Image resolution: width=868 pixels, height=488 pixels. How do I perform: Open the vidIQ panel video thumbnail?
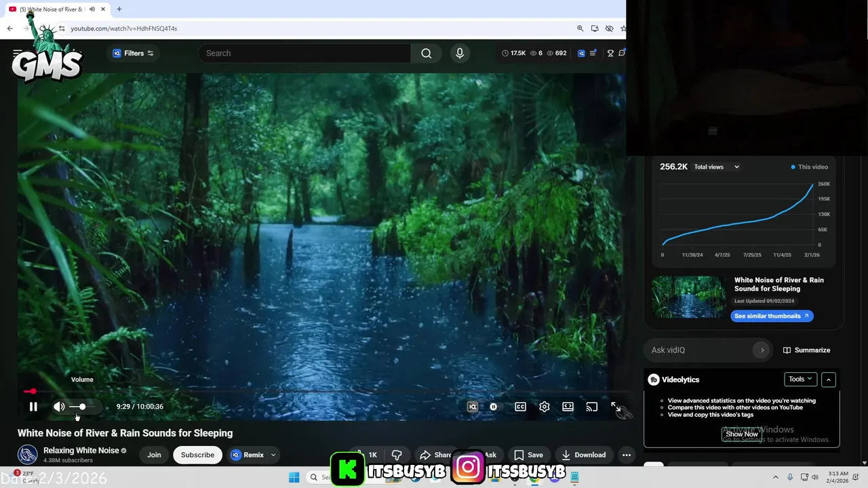688,297
